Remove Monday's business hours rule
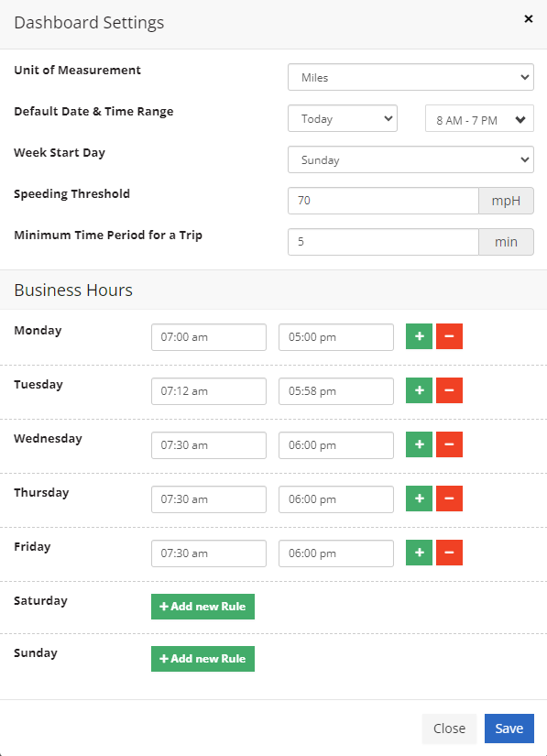Screen dimensions: 547x756 [x=449, y=336]
